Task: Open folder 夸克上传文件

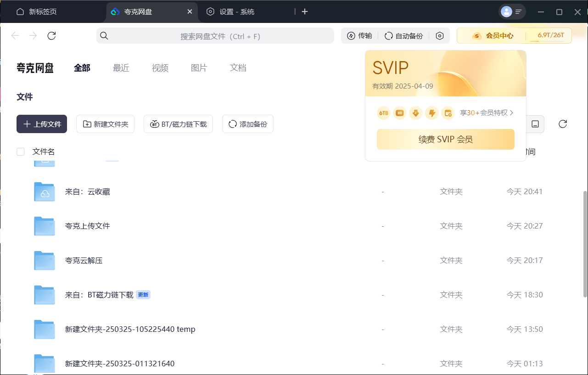Action: click(88, 226)
